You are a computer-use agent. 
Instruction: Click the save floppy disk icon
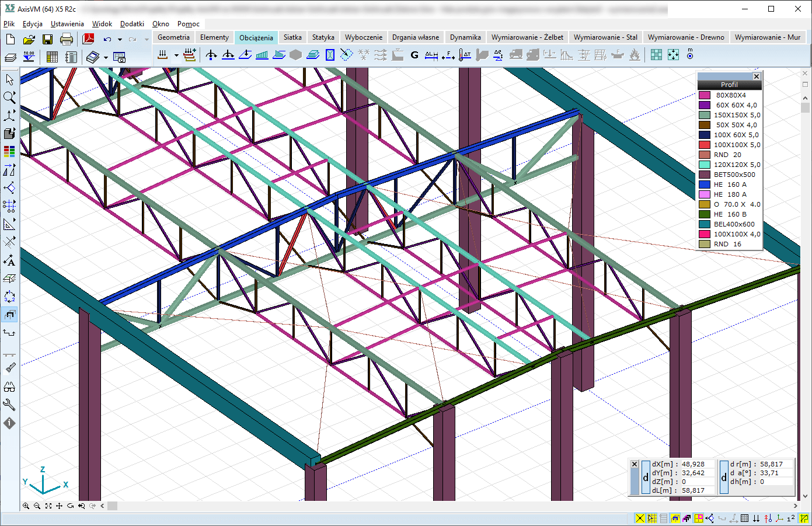coord(47,40)
